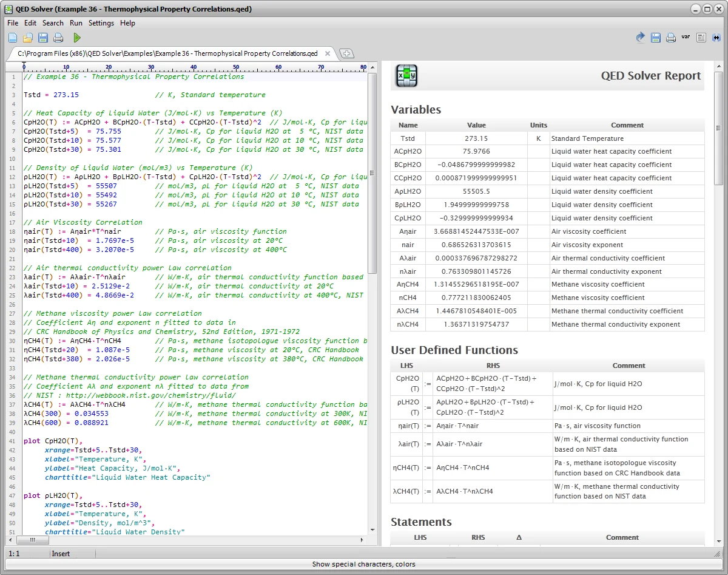The image size is (728, 575).
Task: Open the File menu
Action: [x=13, y=23]
